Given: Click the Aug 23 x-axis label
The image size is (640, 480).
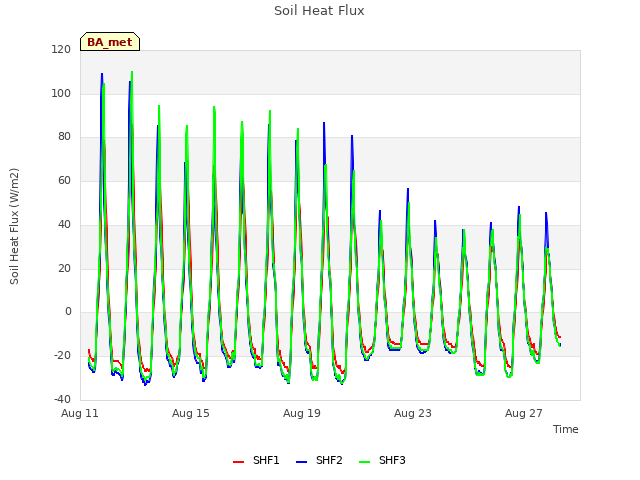Looking at the screenshot, I should pyautogui.click(x=413, y=413).
